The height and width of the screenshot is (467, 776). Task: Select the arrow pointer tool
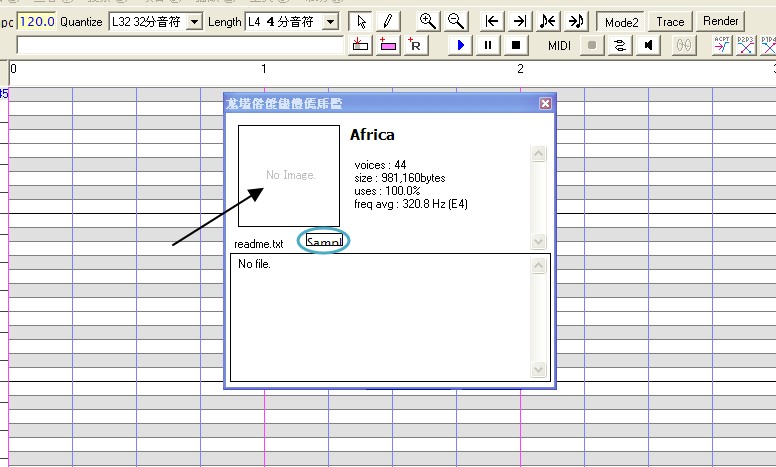point(361,21)
